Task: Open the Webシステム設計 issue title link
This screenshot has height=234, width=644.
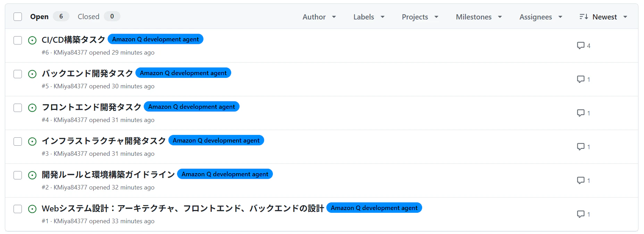Action: [x=183, y=208]
